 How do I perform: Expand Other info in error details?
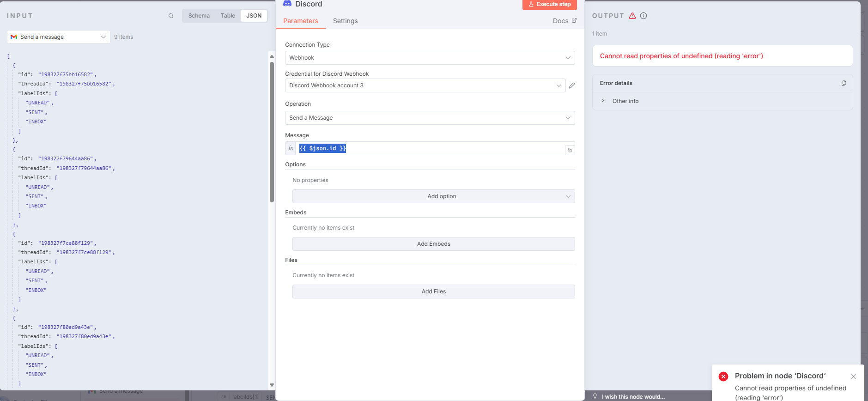point(620,101)
